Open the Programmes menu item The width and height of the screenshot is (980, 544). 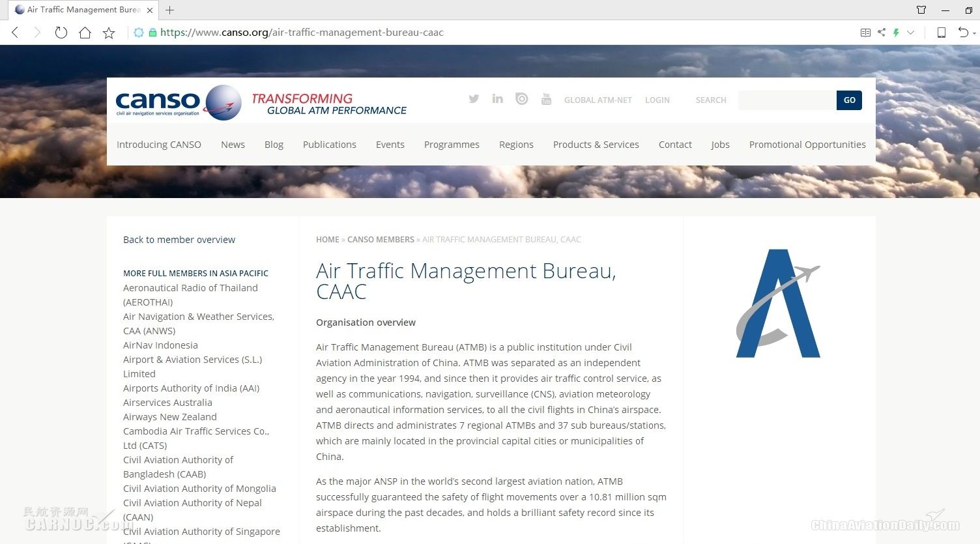(x=452, y=145)
